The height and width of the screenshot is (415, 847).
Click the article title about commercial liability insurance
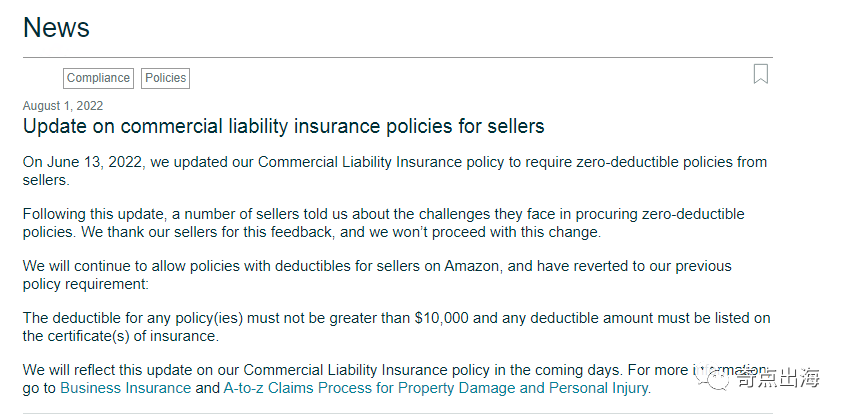(x=284, y=126)
